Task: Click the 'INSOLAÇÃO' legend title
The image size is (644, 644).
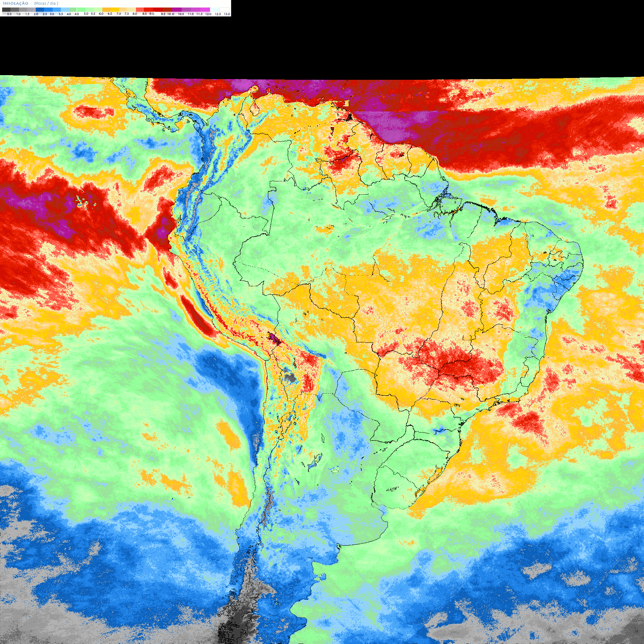Action: coord(16,3)
